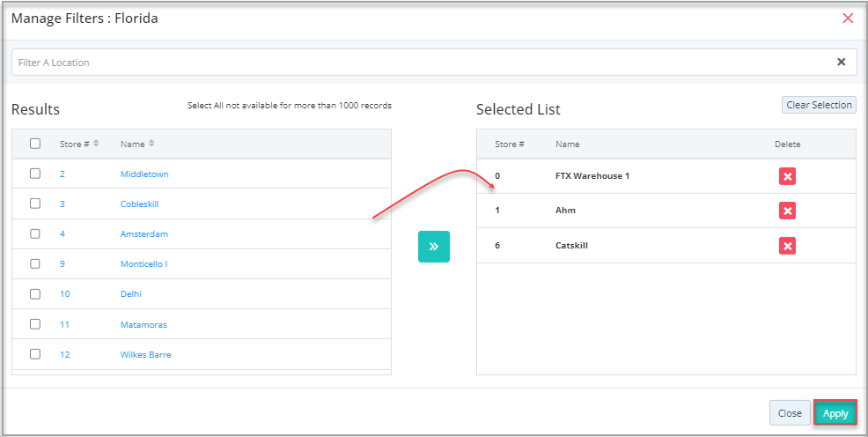Delete FTX Warehouse 1 from Selected List
The height and width of the screenshot is (437, 868).
[x=787, y=176]
